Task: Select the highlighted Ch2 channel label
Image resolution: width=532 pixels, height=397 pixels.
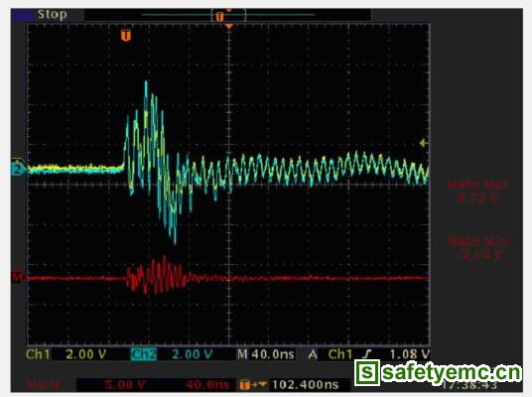Action: point(144,354)
